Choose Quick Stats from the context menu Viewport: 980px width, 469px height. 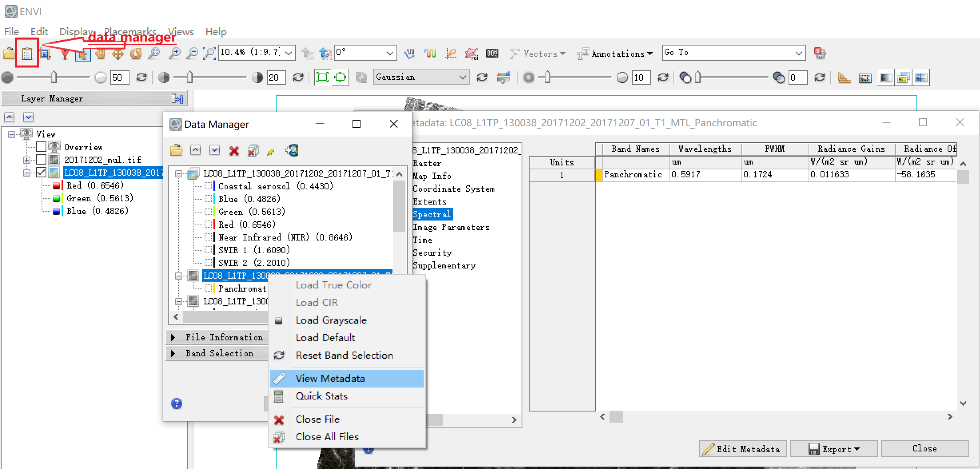321,396
